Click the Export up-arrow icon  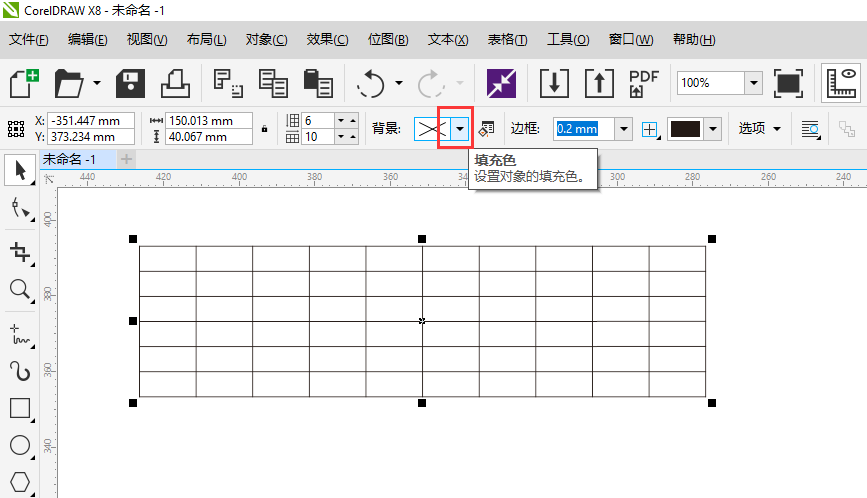tap(599, 83)
